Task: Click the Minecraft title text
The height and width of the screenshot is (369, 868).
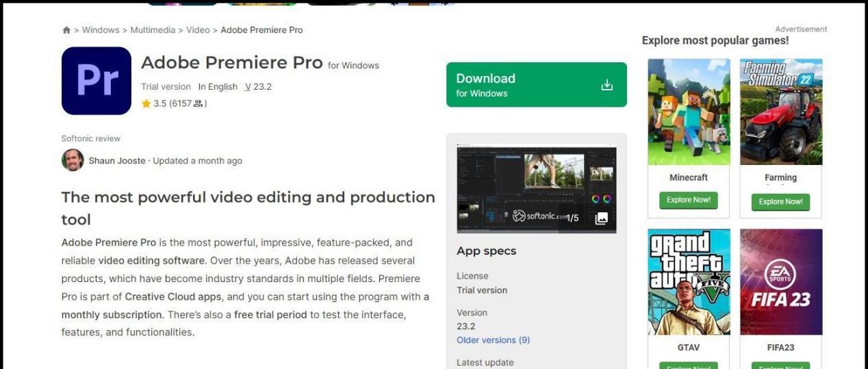Action: pyautogui.click(x=689, y=178)
